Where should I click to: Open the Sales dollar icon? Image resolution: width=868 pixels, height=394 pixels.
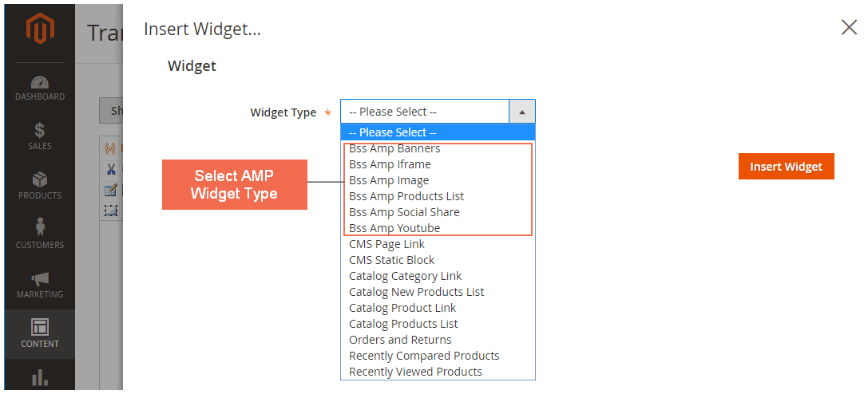[40, 131]
